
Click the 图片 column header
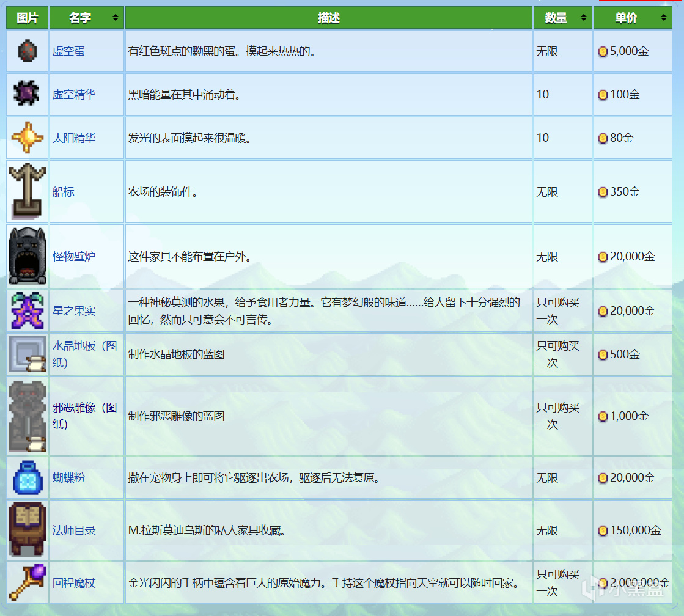(27, 18)
